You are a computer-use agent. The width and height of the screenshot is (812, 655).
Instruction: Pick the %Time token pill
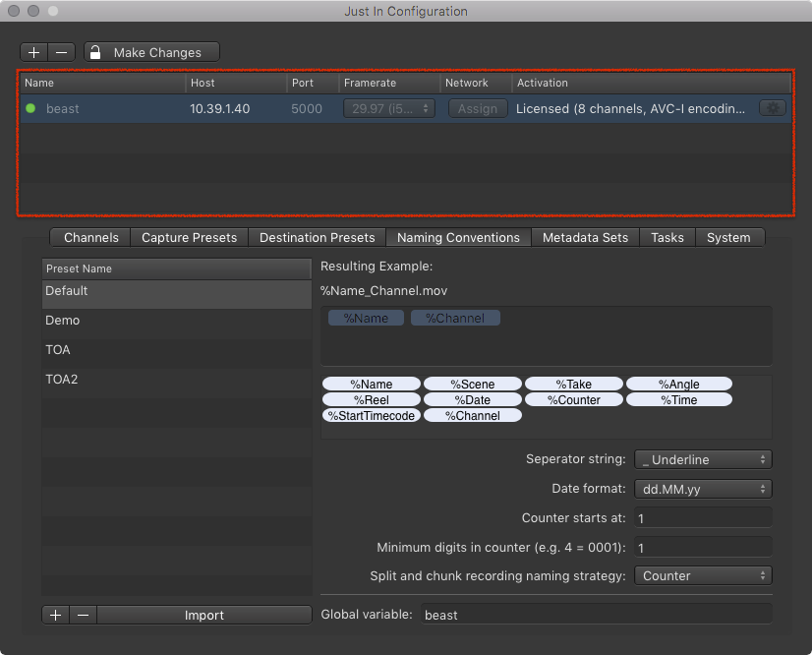[679, 399]
